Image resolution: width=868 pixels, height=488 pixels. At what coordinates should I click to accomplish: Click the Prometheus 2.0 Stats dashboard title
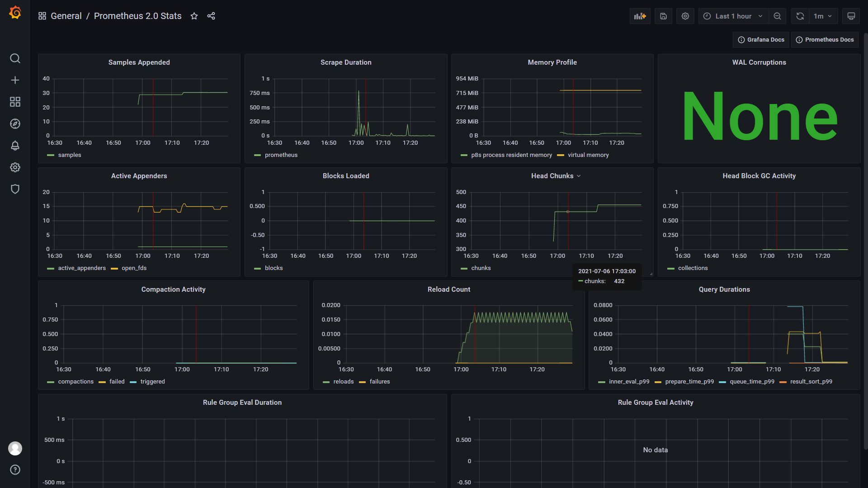pyautogui.click(x=137, y=16)
